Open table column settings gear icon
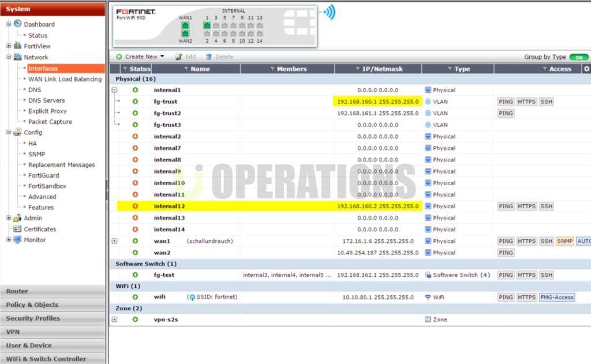The height and width of the screenshot is (364, 591). pos(586,69)
